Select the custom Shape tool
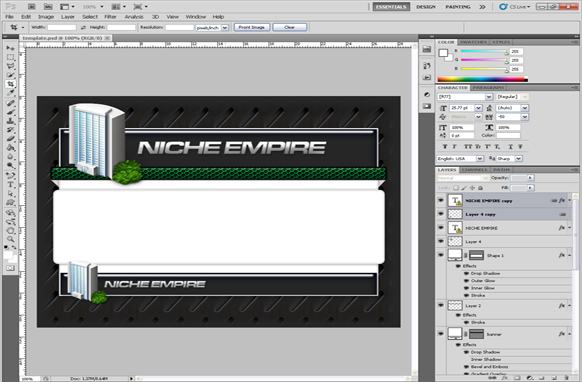The image size is (582, 382). click(x=10, y=202)
